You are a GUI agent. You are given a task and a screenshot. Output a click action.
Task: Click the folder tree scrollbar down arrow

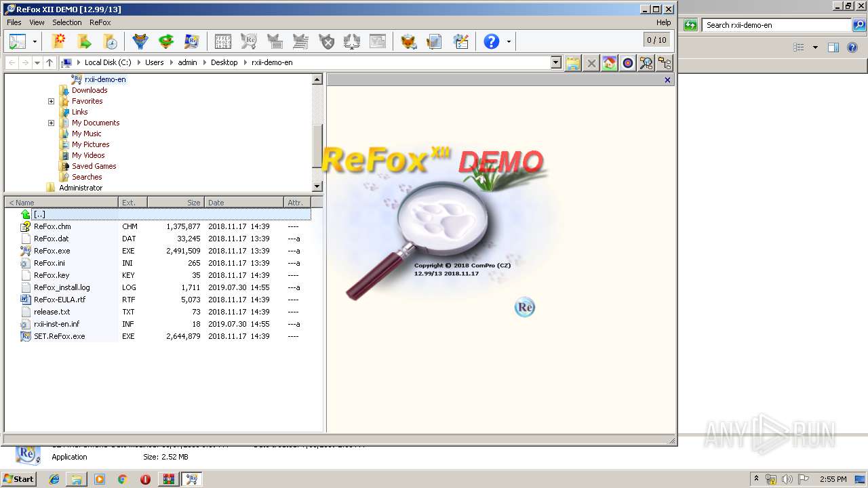pos(317,186)
